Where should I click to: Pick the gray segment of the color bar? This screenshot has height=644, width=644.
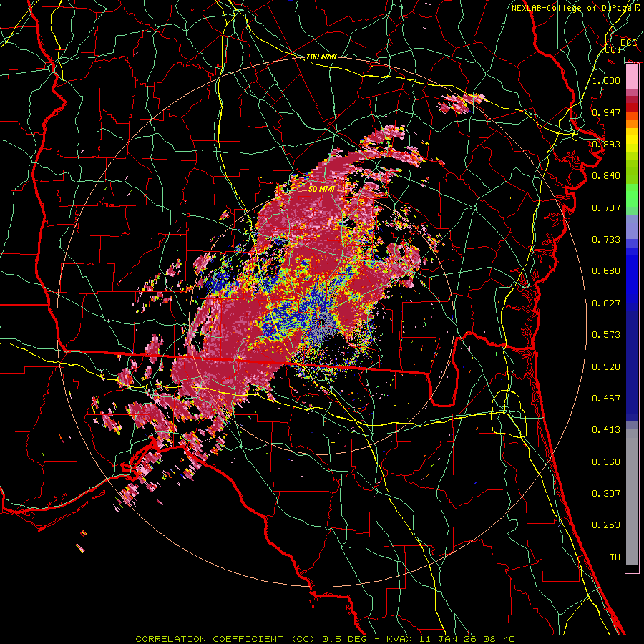click(x=632, y=497)
